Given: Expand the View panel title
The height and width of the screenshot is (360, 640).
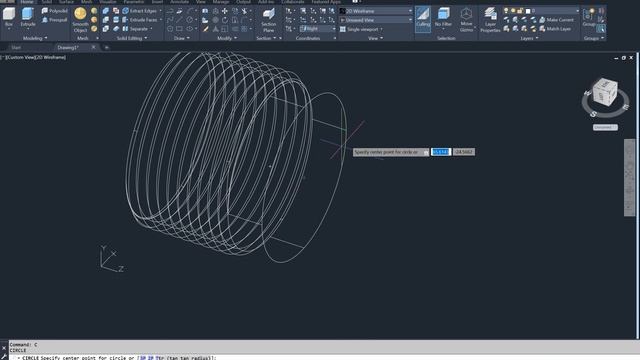Looking at the screenshot, I should (x=376, y=38).
